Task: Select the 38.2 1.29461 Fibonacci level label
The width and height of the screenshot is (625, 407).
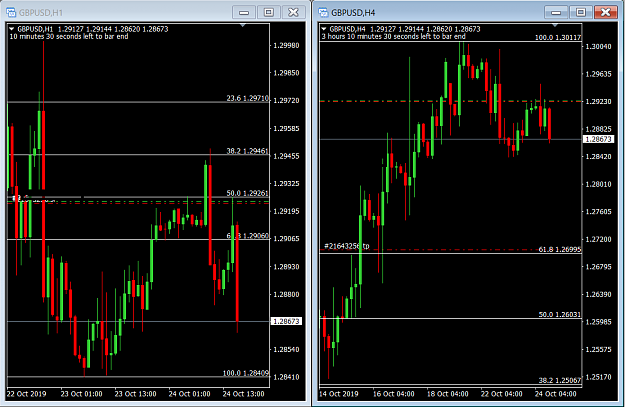Action: click(248, 151)
